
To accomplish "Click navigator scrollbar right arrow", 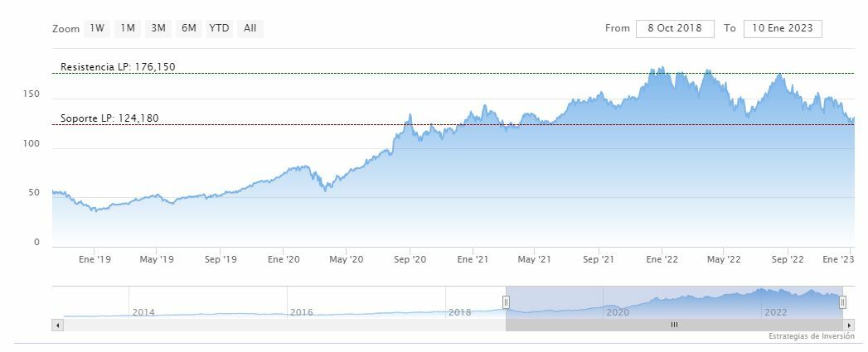I will [850, 325].
